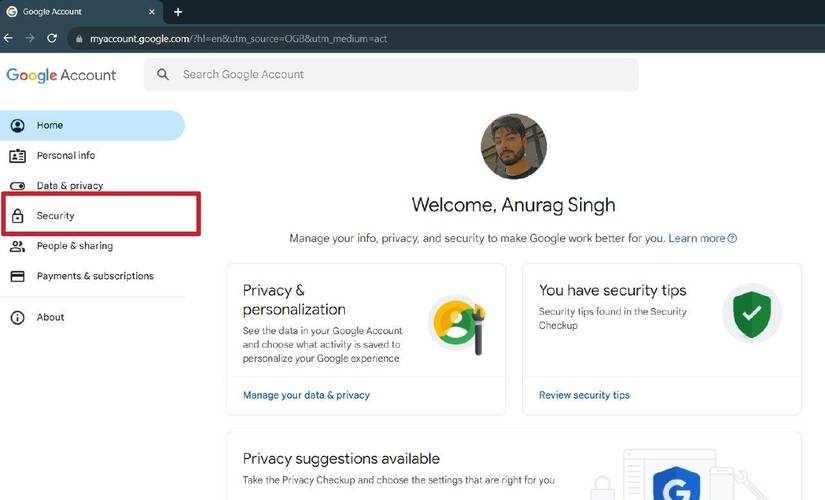Select Security in the sidebar
Image resolution: width=825 pixels, height=500 pixels.
(x=56, y=216)
